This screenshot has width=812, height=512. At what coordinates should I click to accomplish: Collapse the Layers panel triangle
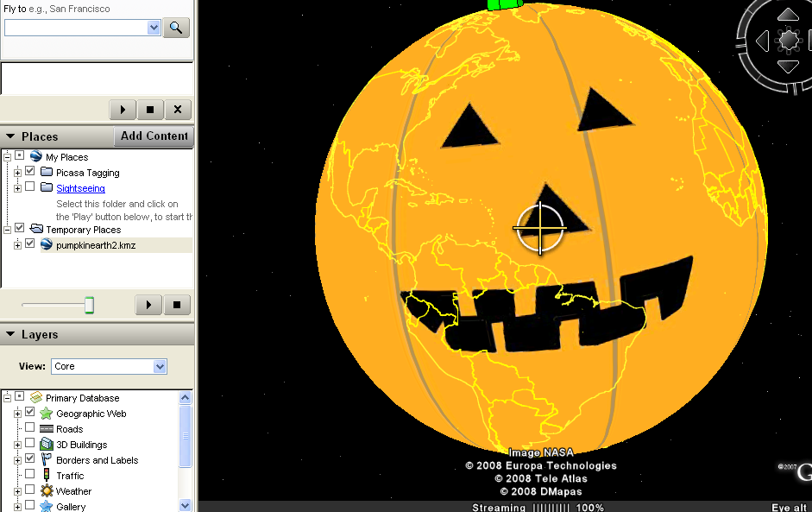click(9, 334)
